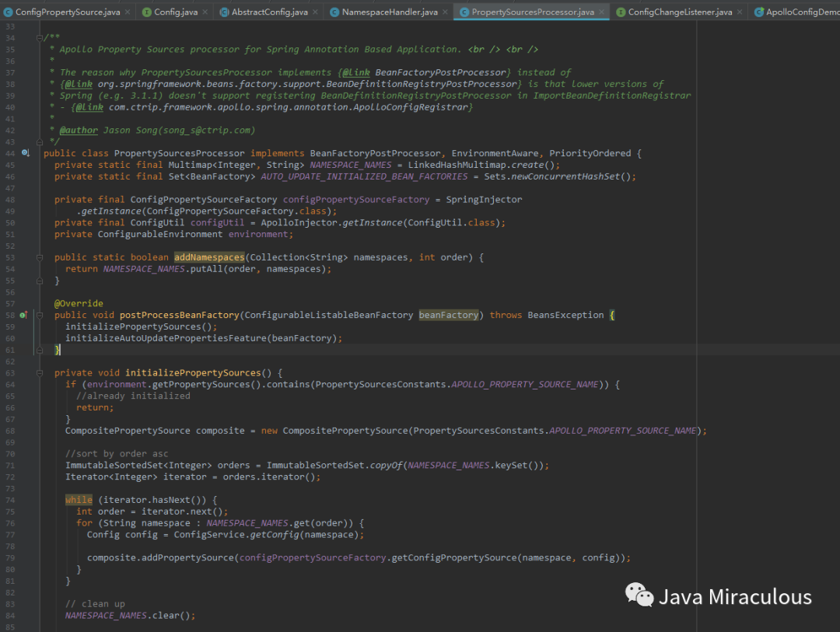This screenshot has width=840, height=632.
Task: Click the class icon on PropertySourcesProcessor.java tab
Action: (464, 12)
